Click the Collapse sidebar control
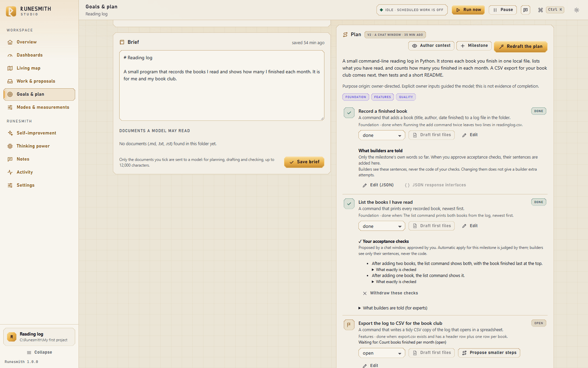 coord(39,352)
